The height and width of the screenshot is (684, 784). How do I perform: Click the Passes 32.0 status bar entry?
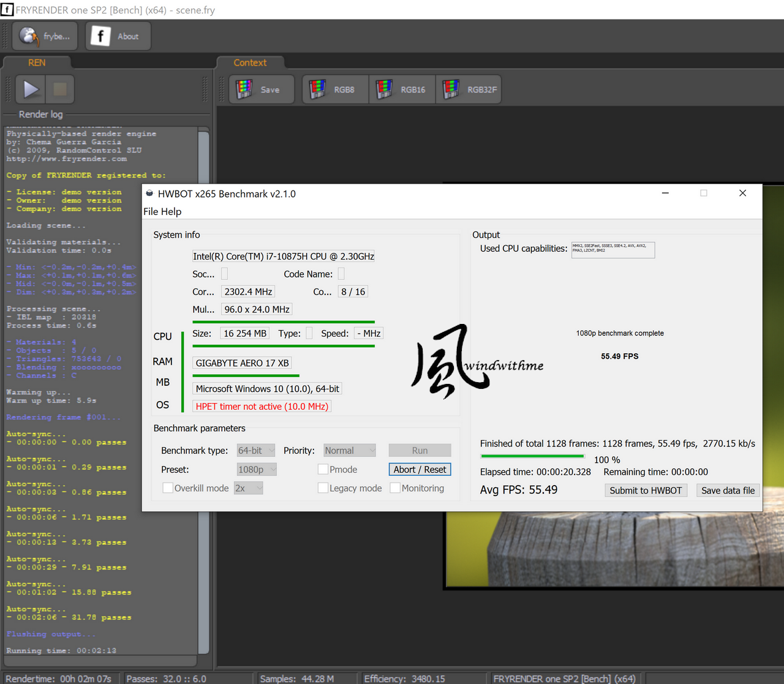[x=166, y=678]
